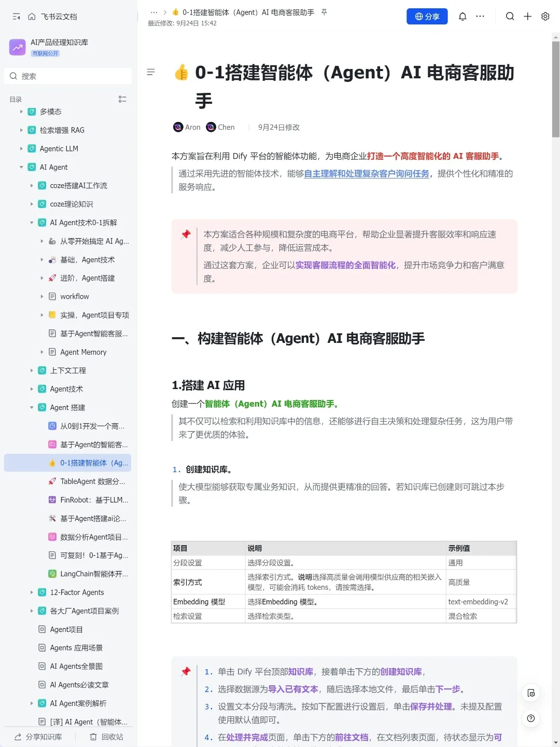
Task: Open the 各大厂Agent项目案例 node
Action: [85, 611]
